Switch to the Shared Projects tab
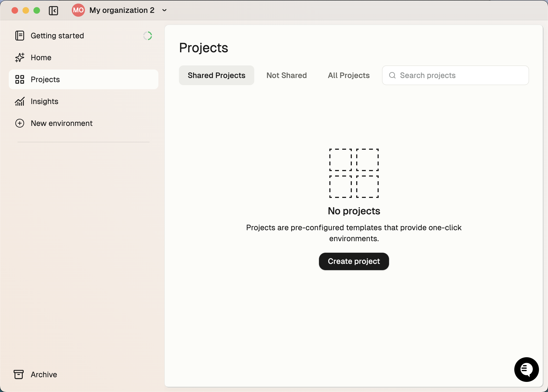 (216, 75)
